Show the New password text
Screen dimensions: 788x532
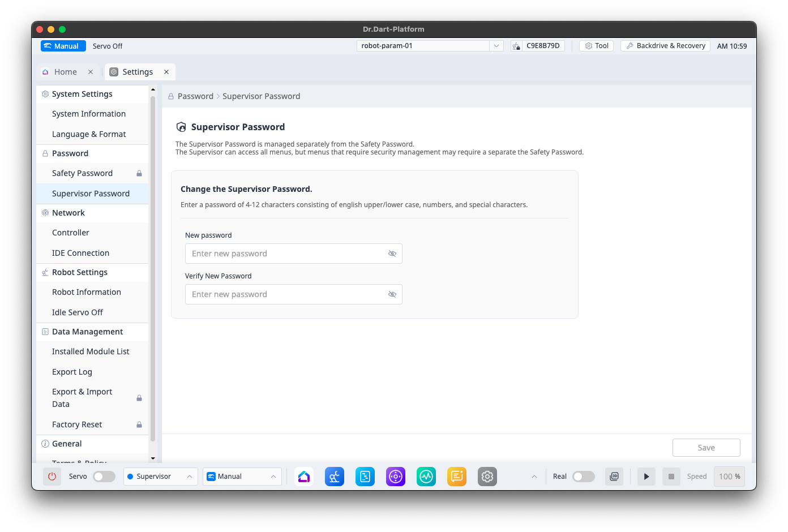click(x=392, y=254)
